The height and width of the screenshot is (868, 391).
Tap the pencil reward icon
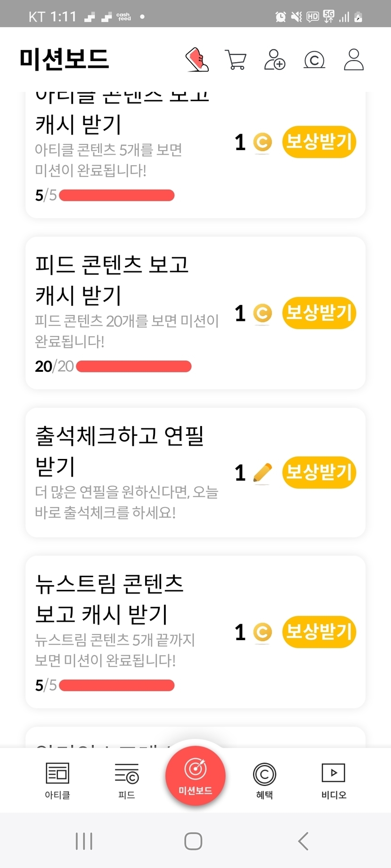(x=262, y=473)
